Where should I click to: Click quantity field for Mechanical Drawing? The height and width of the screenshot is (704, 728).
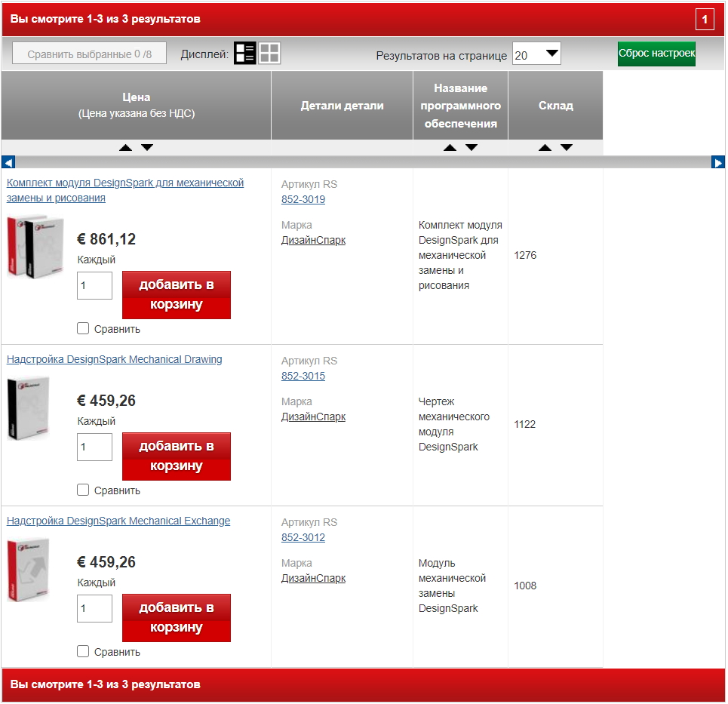coord(95,447)
